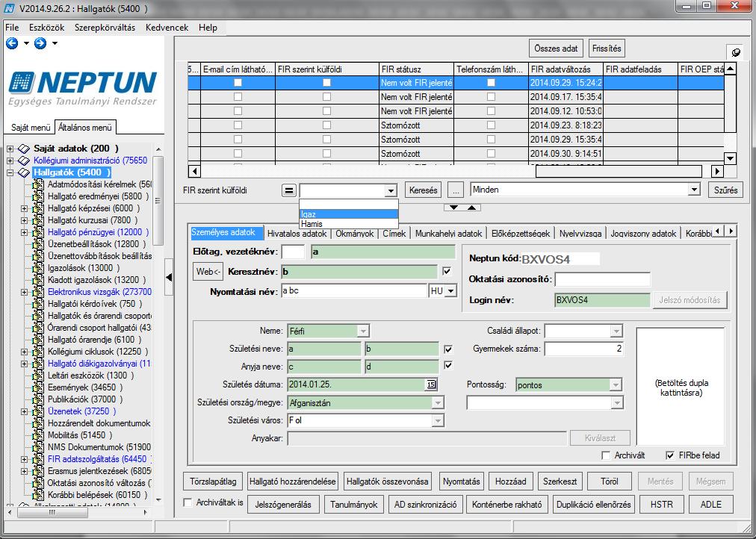Open the Szerepkörváltás menu
This screenshot has height=539, width=756.
[105, 28]
